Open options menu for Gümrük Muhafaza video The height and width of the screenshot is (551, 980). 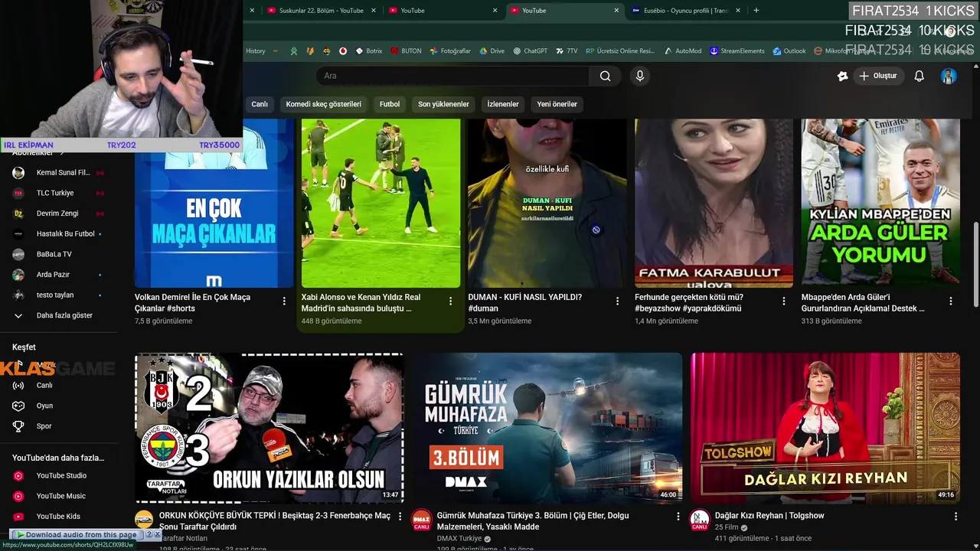(678, 517)
